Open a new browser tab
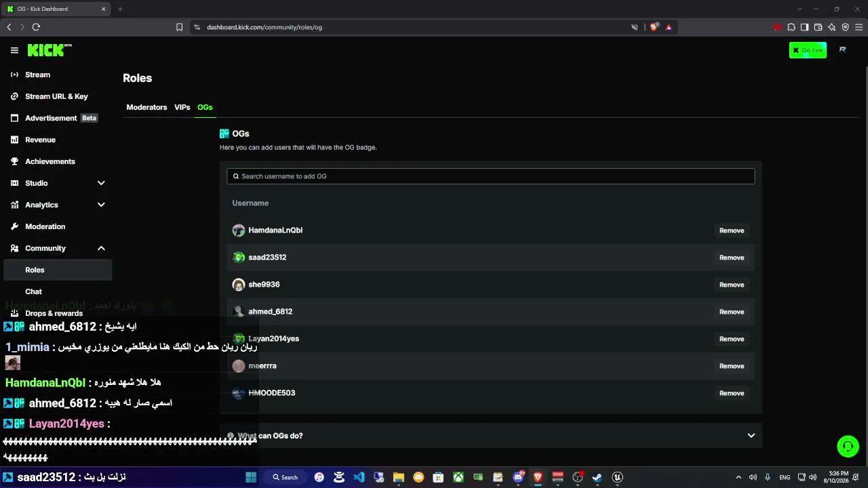Image resolution: width=868 pixels, height=488 pixels. click(x=120, y=9)
